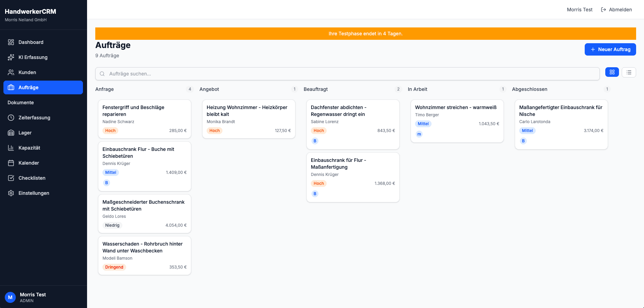The image size is (644, 308).
Task: Open KI Erfassung via sparkle icon
Action: pos(11,57)
